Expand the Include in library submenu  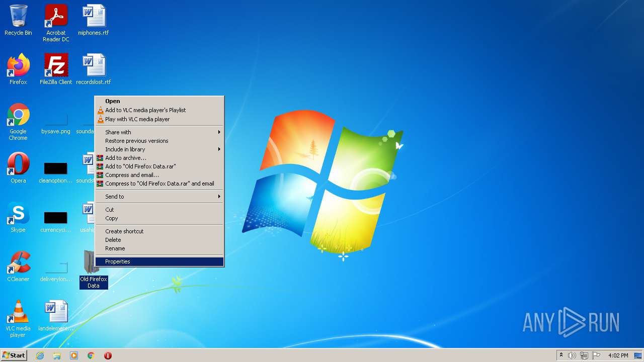click(x=159, y=149)
